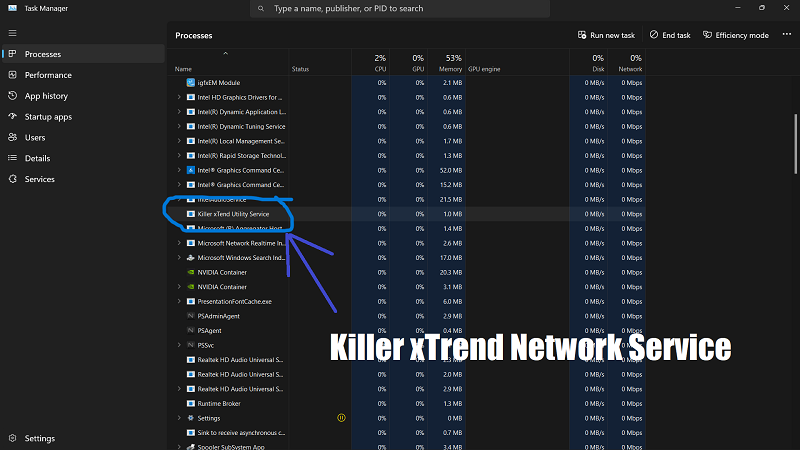Click Details list icon

pos(13,158)
